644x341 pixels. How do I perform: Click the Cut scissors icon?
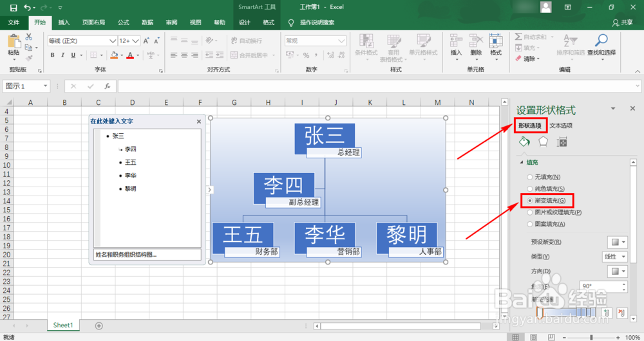[x=29, y=37]
